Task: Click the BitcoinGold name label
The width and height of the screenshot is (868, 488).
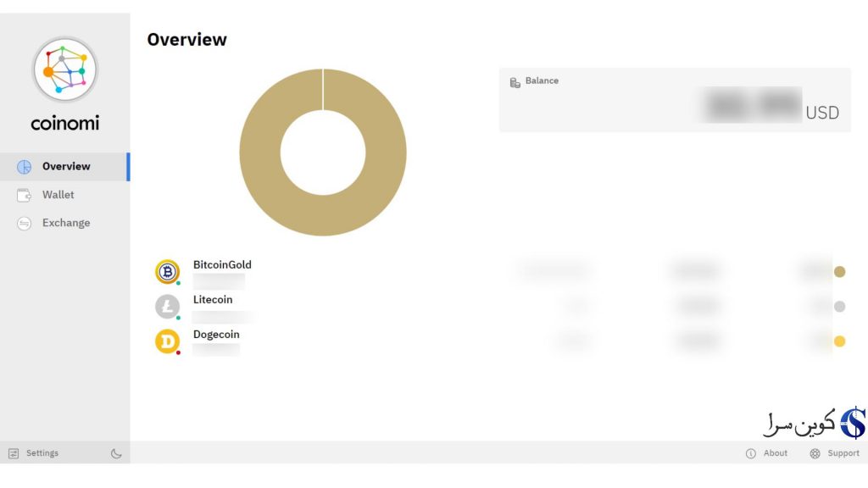Action: click(x=222, y=265)
